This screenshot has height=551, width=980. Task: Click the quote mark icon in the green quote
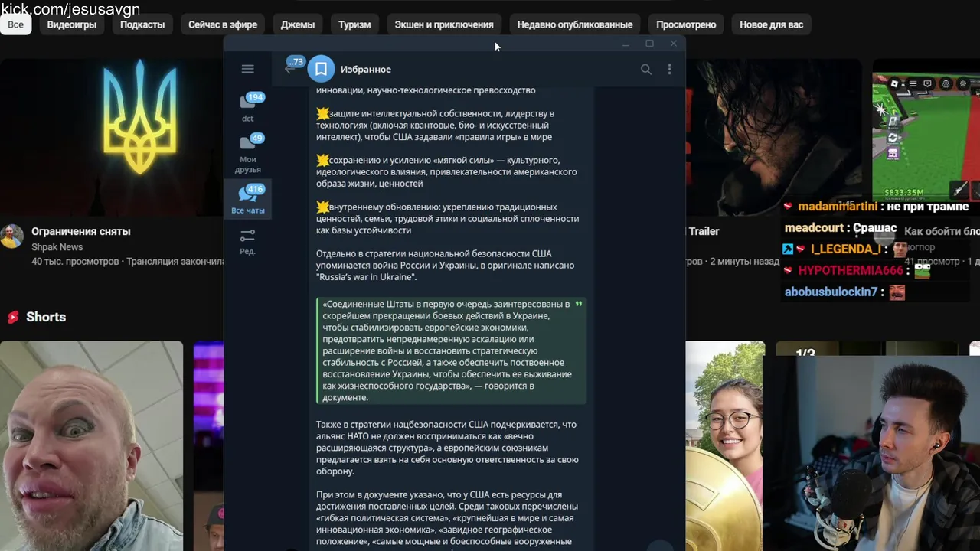coord(578,304)
